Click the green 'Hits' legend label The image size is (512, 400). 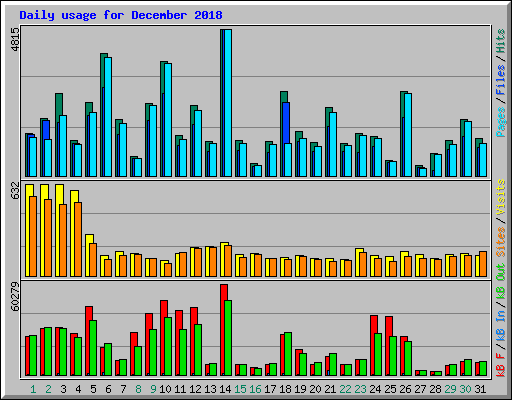[501, 41]
